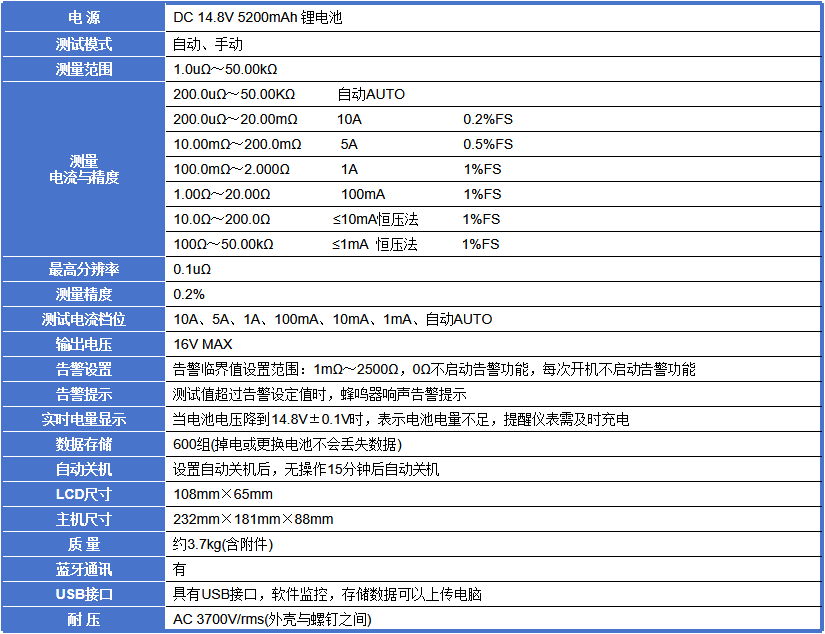Select the 测量电流与精度 merged header cell
This screenshot has width=825, height=634.
point(84,169)
